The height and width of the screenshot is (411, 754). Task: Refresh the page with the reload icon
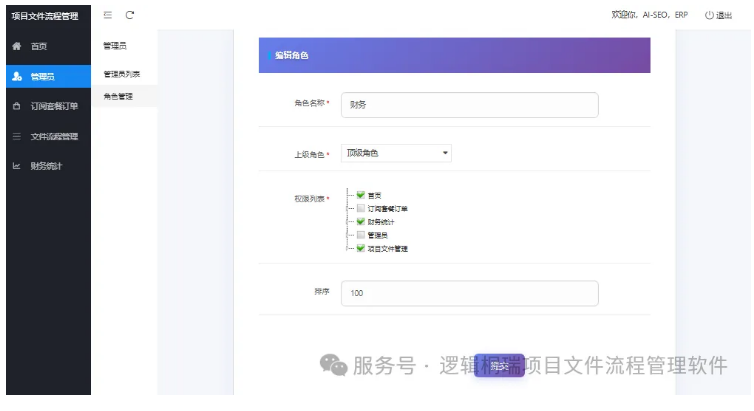[130, 15]
